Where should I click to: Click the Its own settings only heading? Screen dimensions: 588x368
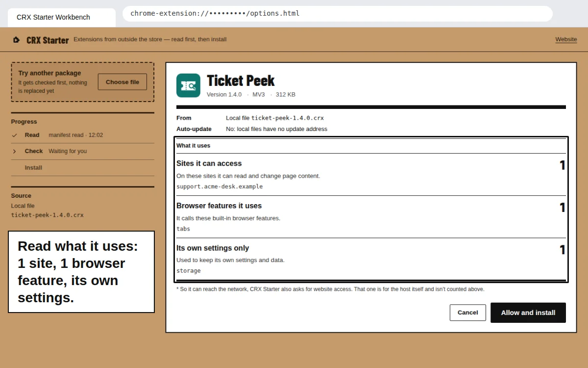click(x=213, y=248)
